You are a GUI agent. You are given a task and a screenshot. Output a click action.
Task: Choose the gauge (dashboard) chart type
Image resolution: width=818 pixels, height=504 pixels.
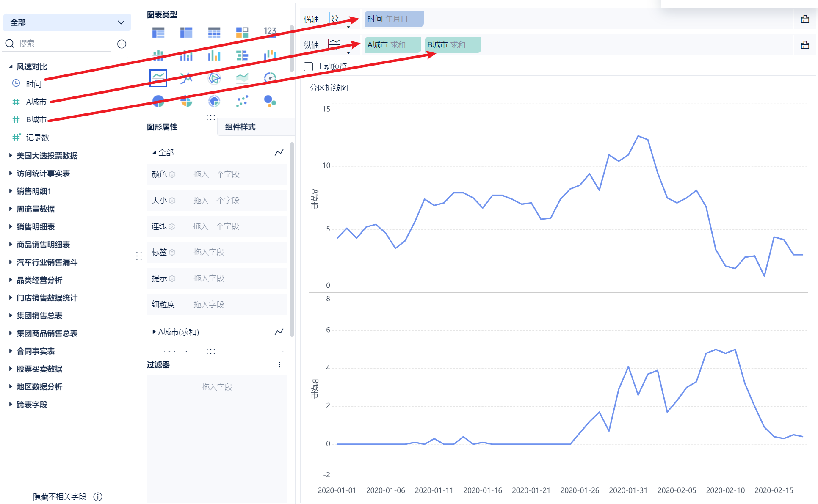tap(270, 78)
